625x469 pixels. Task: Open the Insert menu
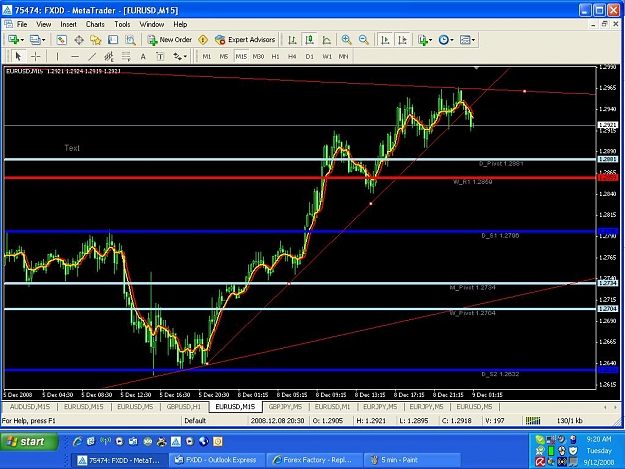click(68, 24)
